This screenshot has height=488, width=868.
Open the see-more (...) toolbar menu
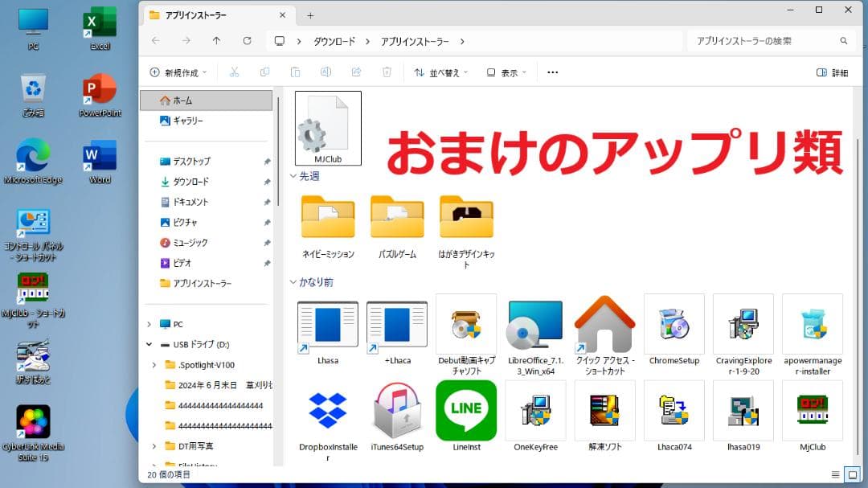[551, 72]
